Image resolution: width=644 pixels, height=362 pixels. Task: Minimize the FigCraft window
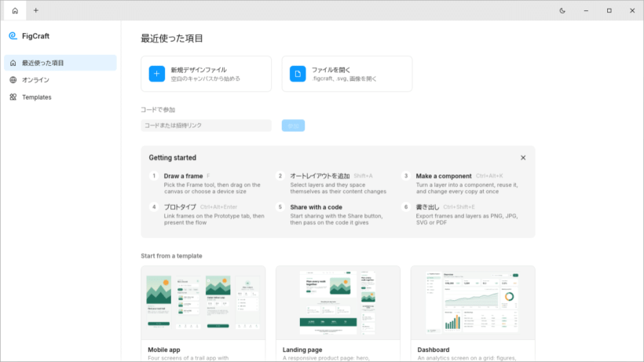pos(586,11)
